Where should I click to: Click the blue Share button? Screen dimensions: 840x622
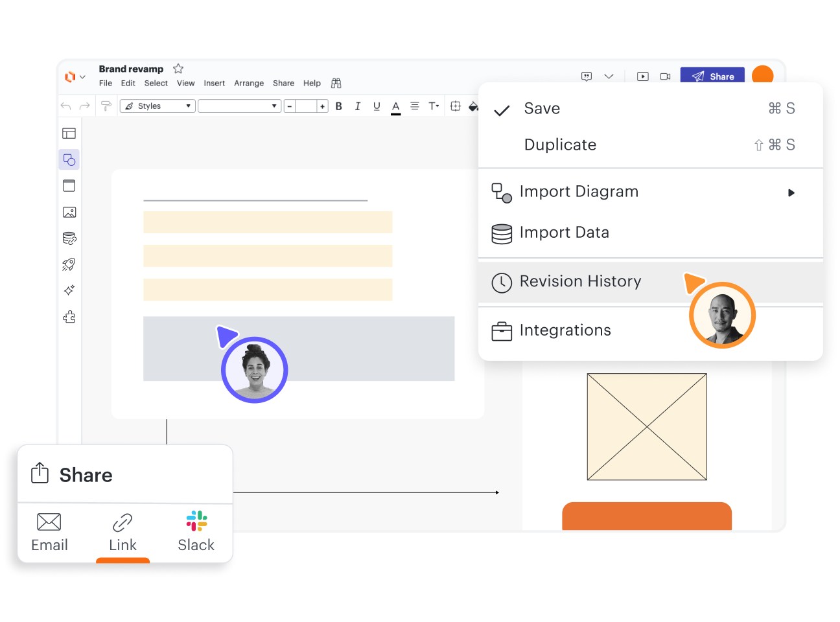click(712, 76)
